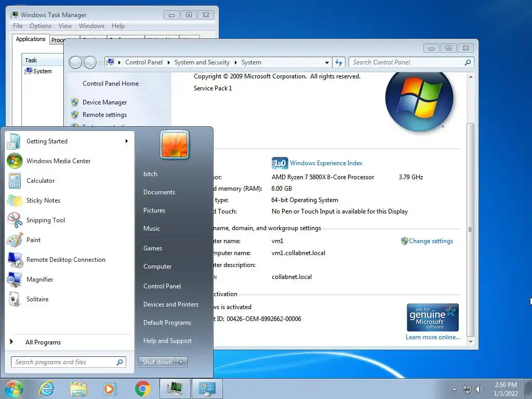Open the Shut down options arrow
The width and height of the screenshot is (532, 399).
pos(181,362)
